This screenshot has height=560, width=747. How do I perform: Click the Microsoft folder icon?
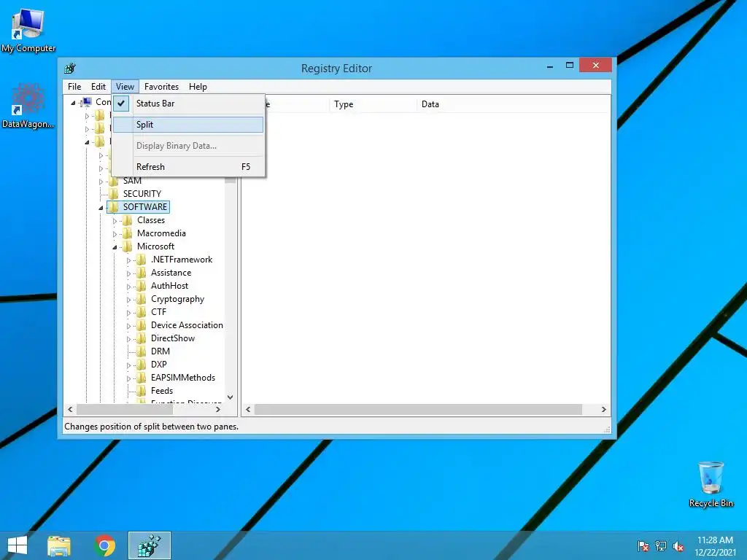coord(128,246)
